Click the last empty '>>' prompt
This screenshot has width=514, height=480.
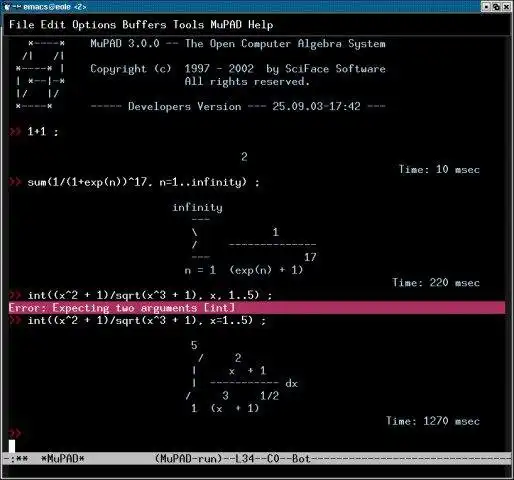pyautogui.click(x=15, y=433)
